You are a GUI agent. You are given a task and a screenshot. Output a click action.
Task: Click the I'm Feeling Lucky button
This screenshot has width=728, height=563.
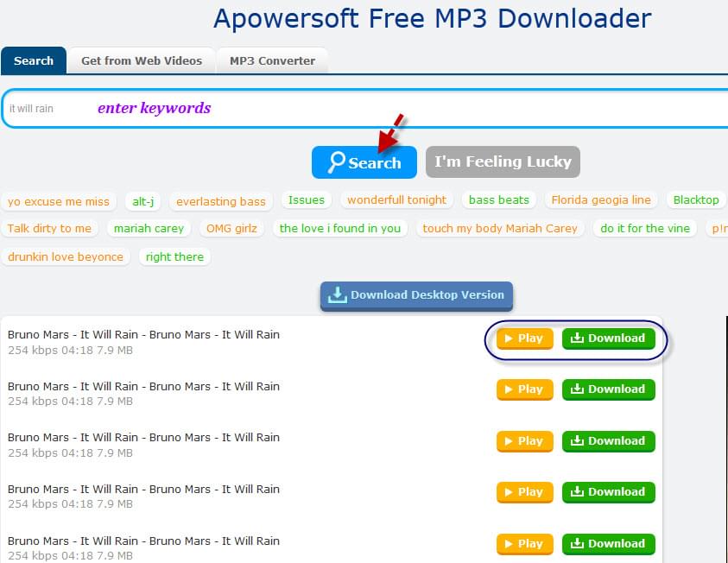pos(503,161)
